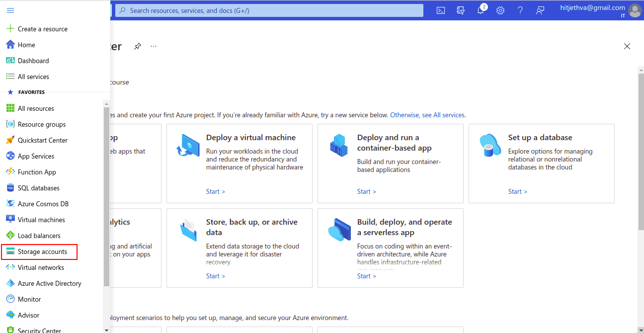644x333 pixels.
Task: Click the Virtual machines monitor icon
Action: (x=10, y=220)
